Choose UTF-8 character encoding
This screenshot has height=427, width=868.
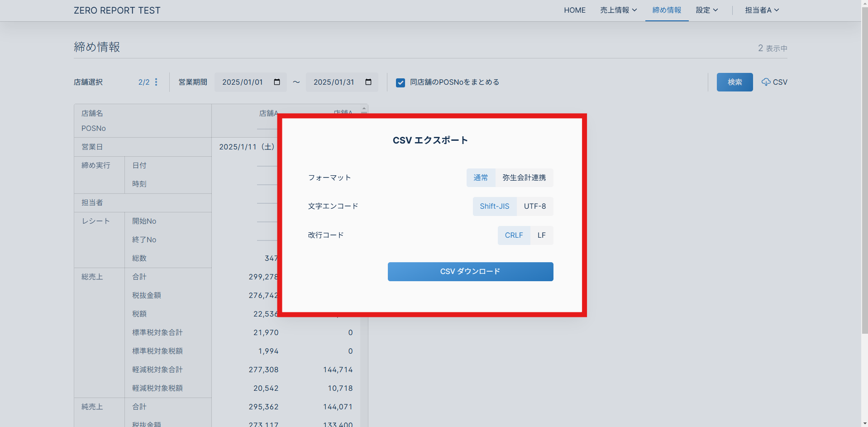point(535,206)
